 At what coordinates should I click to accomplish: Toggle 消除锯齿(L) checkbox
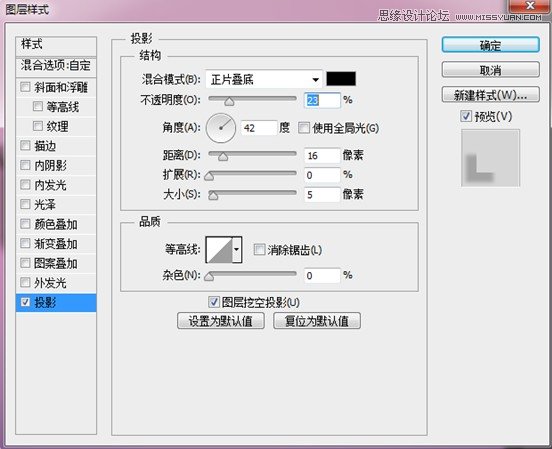pos(259,250)
